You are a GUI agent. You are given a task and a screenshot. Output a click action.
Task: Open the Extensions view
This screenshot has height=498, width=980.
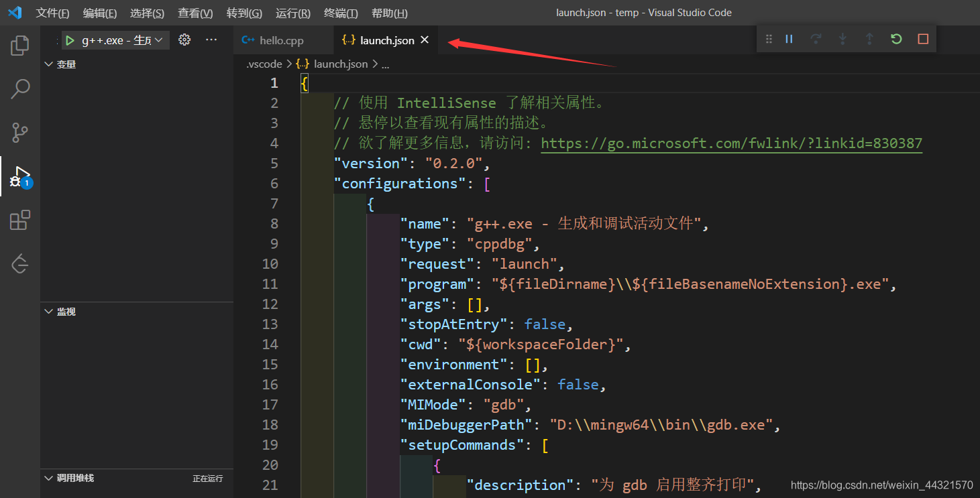pyautogui.click(x=20, y=220)
